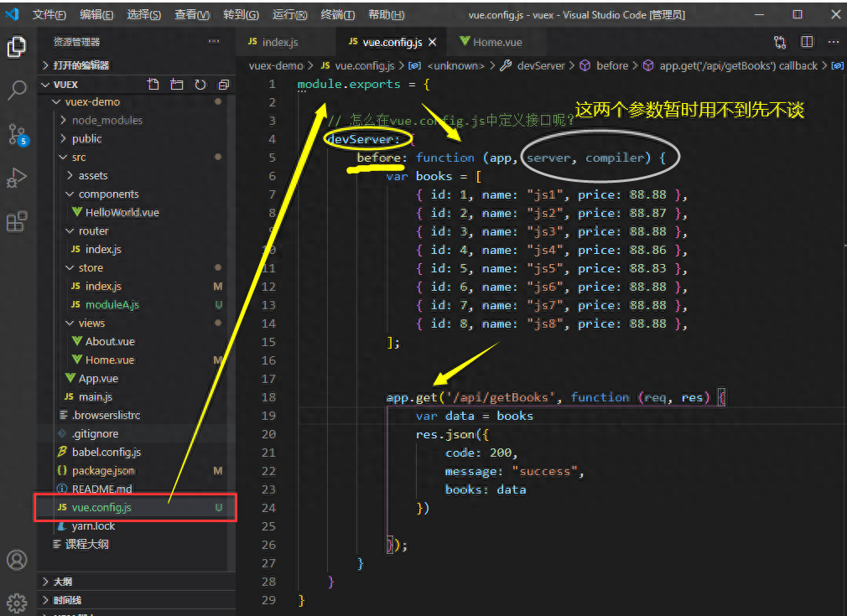Open the Accounts menu icon
The image size is (847, 616).
17,560
